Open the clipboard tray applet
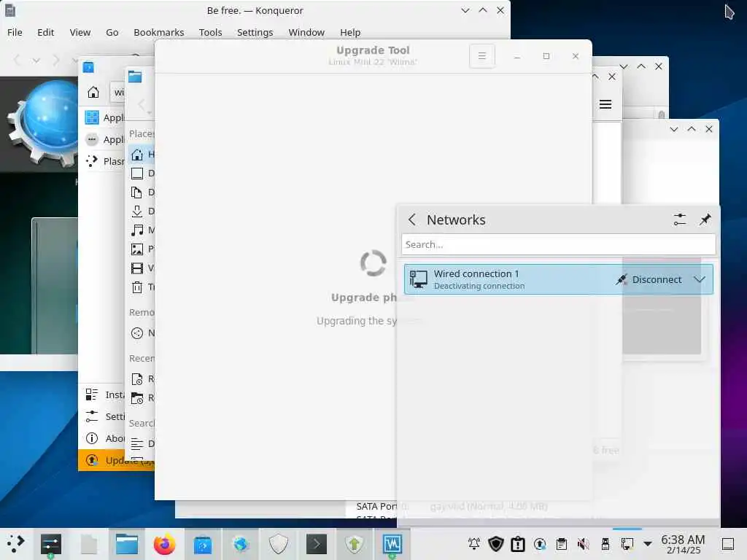 coord(562,544)
